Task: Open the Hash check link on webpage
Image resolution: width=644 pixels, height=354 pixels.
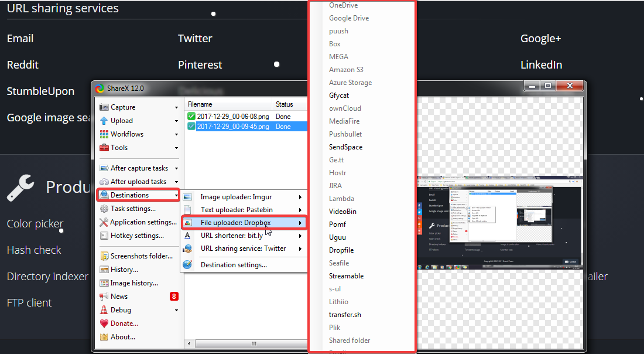Action: point(34,250)
